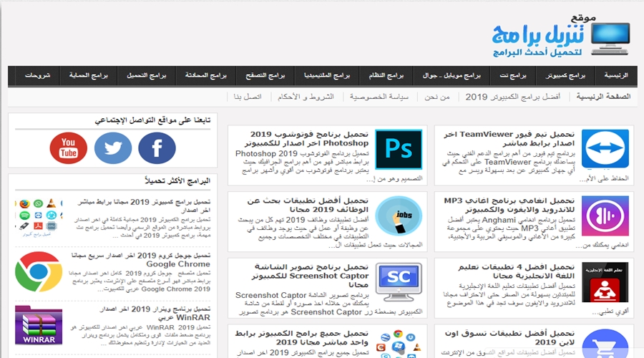Open the Anghami MP3 article title

509,205
